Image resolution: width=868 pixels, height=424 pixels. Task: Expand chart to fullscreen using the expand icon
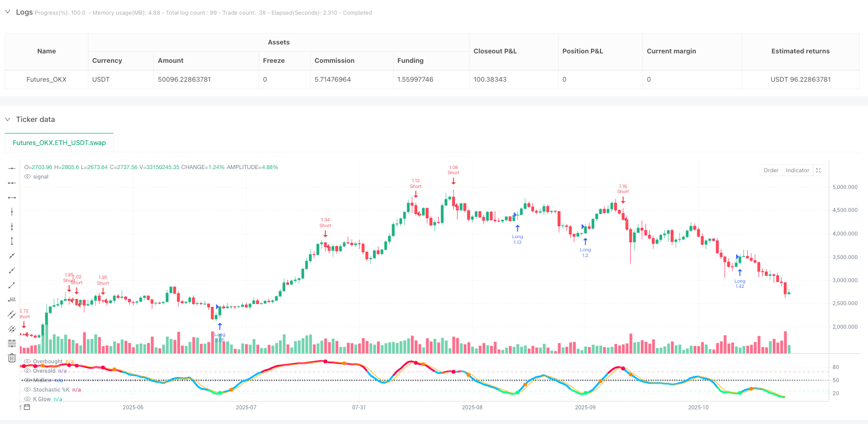click(819, 170)
